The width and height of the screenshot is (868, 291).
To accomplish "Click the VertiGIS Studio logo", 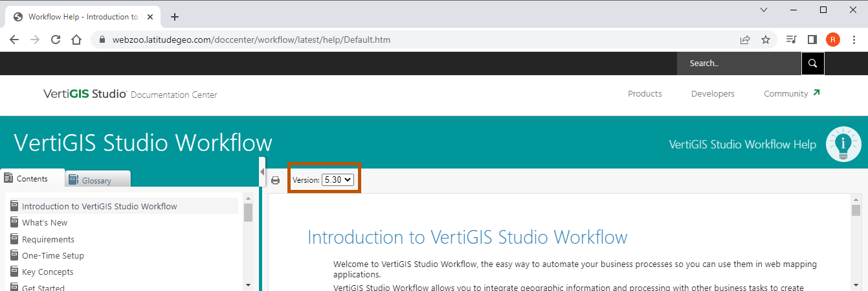I will pyautogui.click(x=85, y=94).
